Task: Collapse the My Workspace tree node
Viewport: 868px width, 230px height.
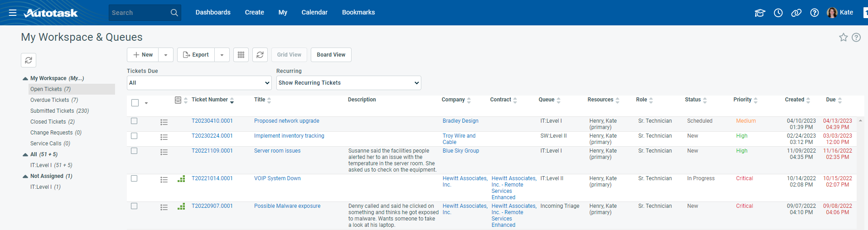Action: (25, 79)
